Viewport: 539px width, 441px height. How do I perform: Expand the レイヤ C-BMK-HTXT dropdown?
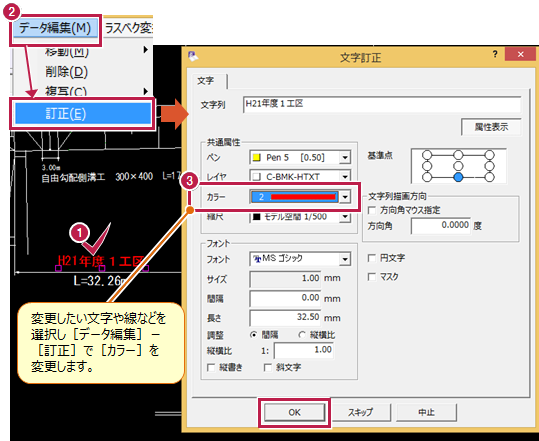(345, 177)
